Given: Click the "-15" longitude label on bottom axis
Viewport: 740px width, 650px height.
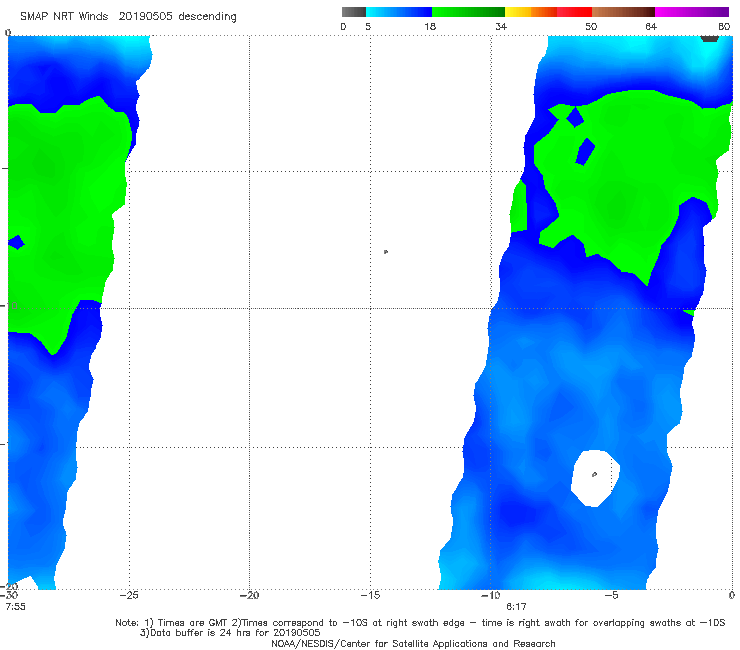Looking at the screenshot, I should pos(370,595).
